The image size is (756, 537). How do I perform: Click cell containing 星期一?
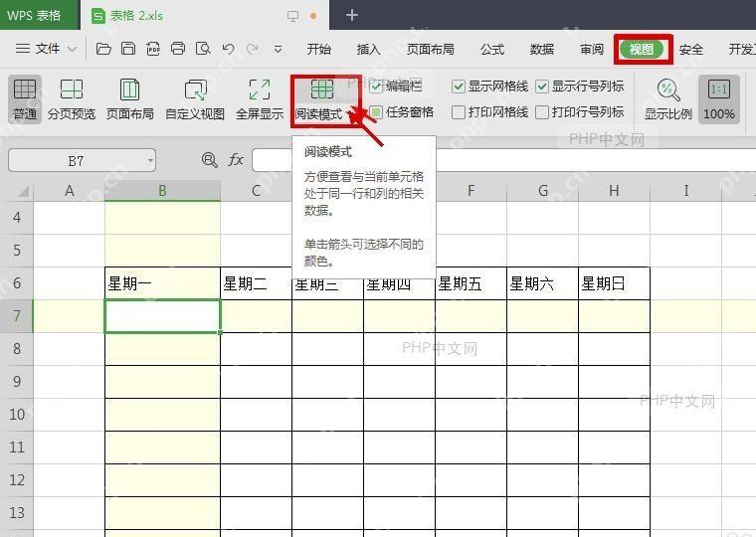coord(162,283)
